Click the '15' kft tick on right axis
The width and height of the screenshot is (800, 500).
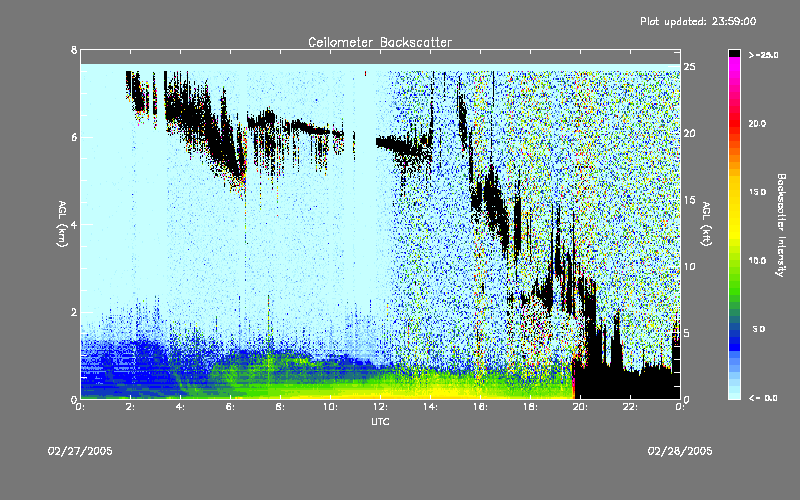[689, 200]
